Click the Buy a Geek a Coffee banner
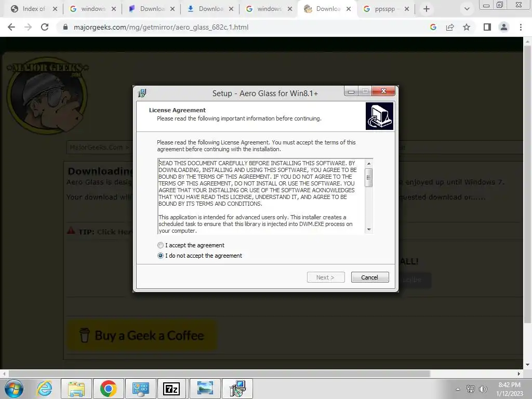The height and width of the screenshot is (399, 532). click(x=142, y=335)
